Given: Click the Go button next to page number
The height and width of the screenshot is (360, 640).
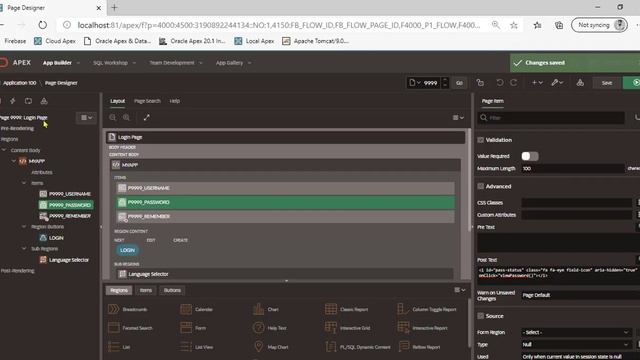Looking at the screenshot, I should [x=459, y=83].
